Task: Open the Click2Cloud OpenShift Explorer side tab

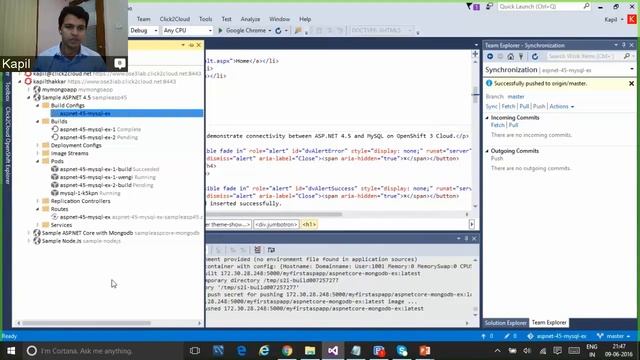Action: [x=8, y=145]
